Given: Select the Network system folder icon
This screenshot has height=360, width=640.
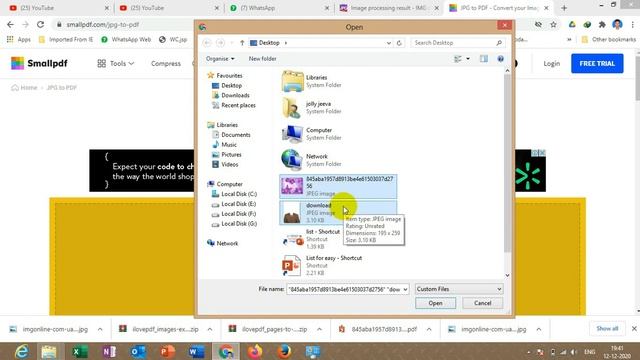Looking at the screenshot, I should [x=292, y=160].
